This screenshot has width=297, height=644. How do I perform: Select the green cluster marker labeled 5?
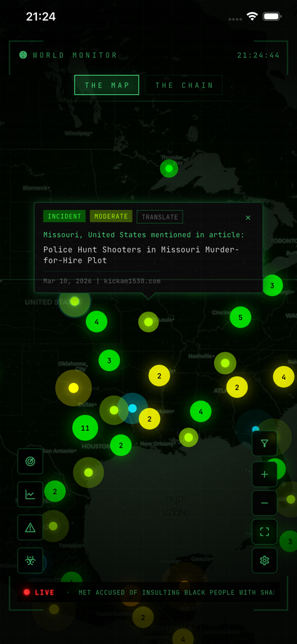point(240,317)
